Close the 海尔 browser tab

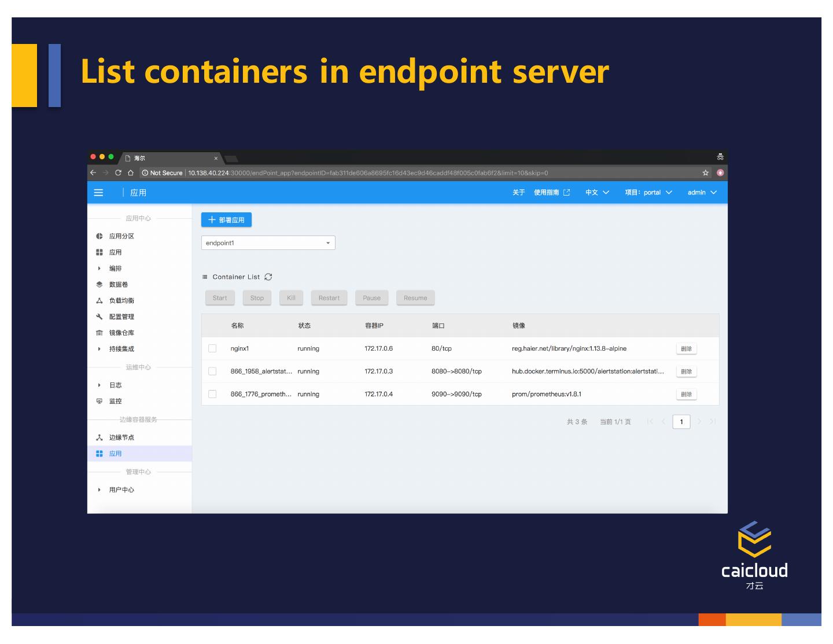(216, 158)
